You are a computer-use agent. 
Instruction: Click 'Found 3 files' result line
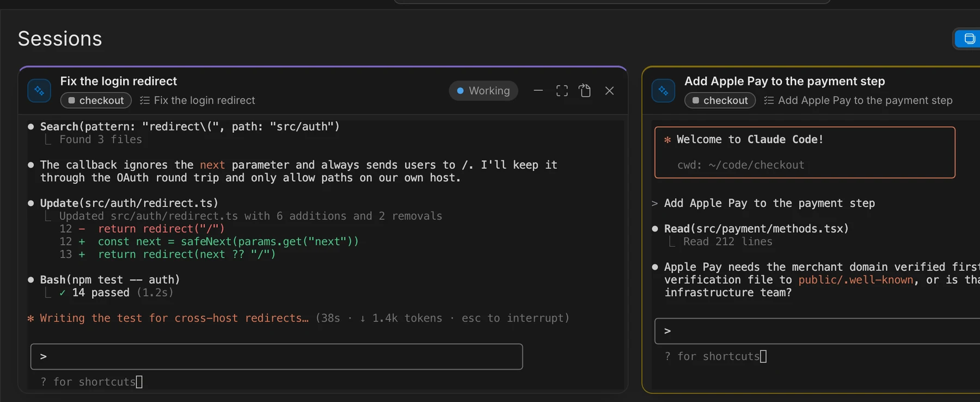click(x=101, y=140)
